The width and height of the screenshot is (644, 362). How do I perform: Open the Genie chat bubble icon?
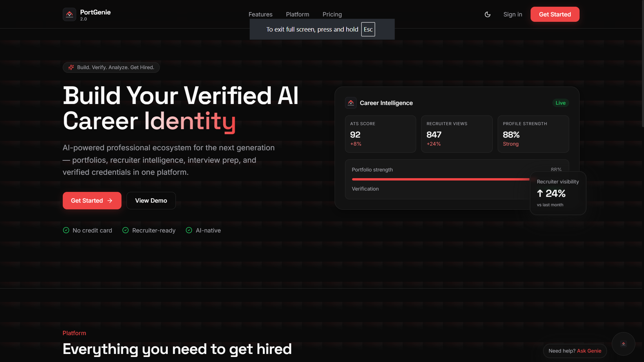[x=623, y=344]
